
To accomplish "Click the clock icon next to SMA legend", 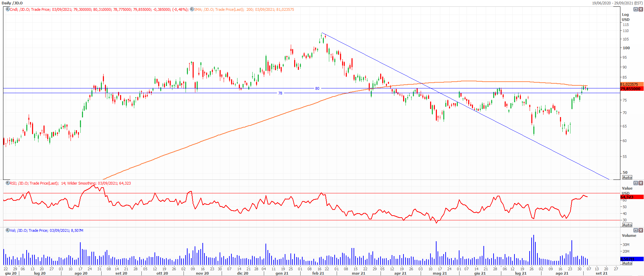I will pyautogui.click(x=192, y=9).
